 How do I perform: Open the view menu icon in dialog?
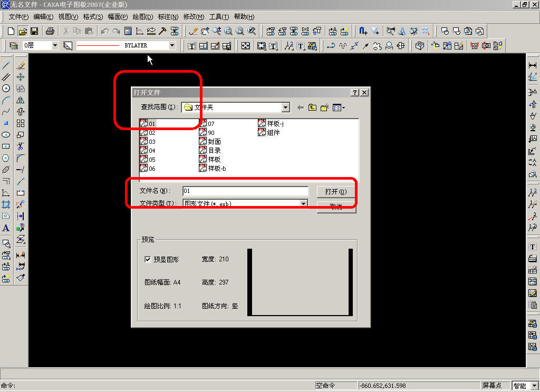click(339, 107)
